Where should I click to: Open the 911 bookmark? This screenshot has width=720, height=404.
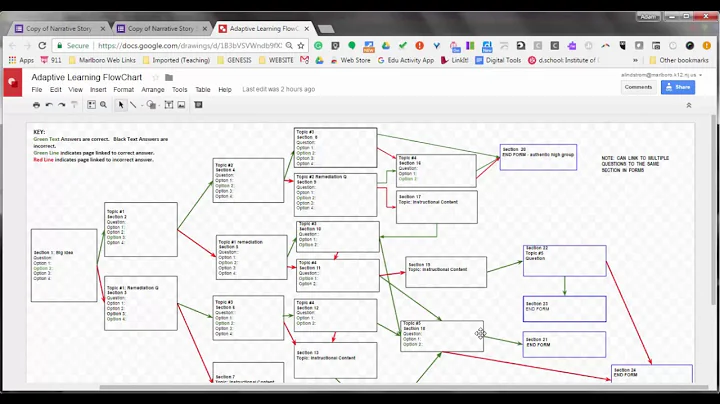[x=51, y=60]
